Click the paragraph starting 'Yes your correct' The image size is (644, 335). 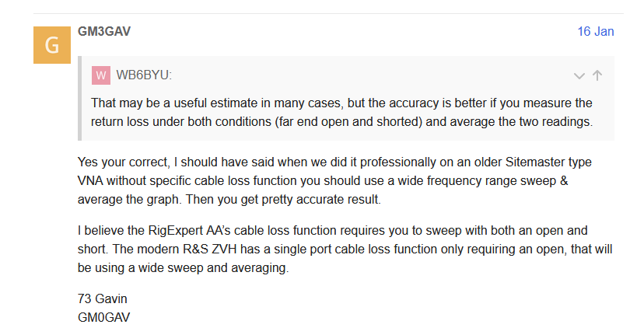(x=342, y=181)
